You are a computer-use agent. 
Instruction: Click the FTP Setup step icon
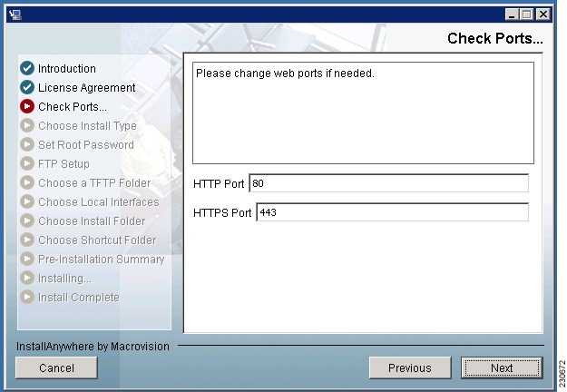pyautogui.click(x=27, y=163)
